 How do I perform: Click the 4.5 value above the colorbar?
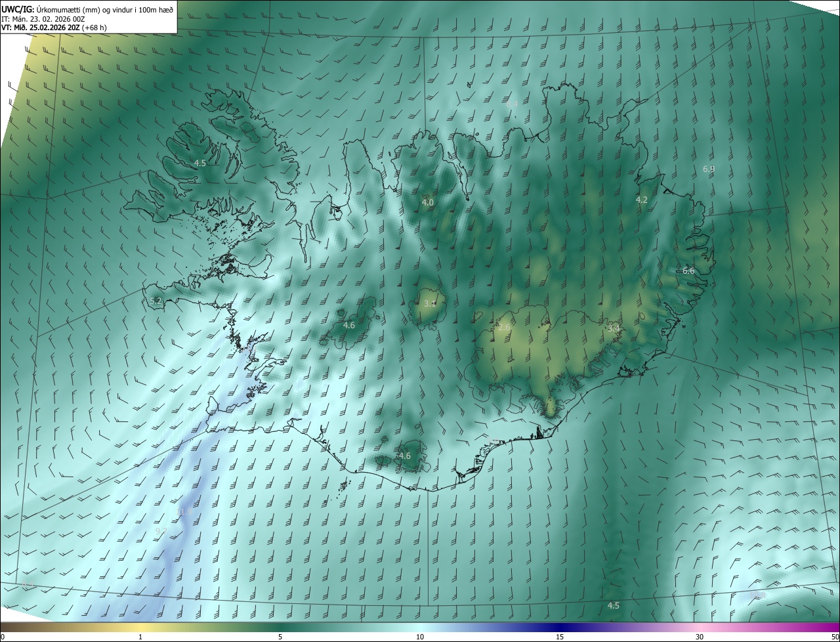pyautogui.click(x=614, y=605)
